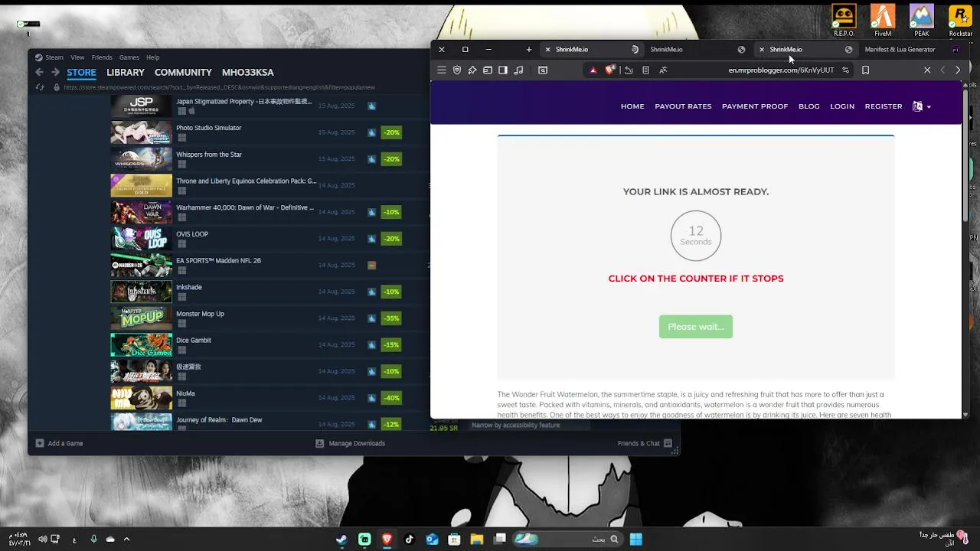The height and width of the screenshot is (551, 980).
Task: Open the Brave wallet icon in toolbar
Action: click(x=488, y=70)
